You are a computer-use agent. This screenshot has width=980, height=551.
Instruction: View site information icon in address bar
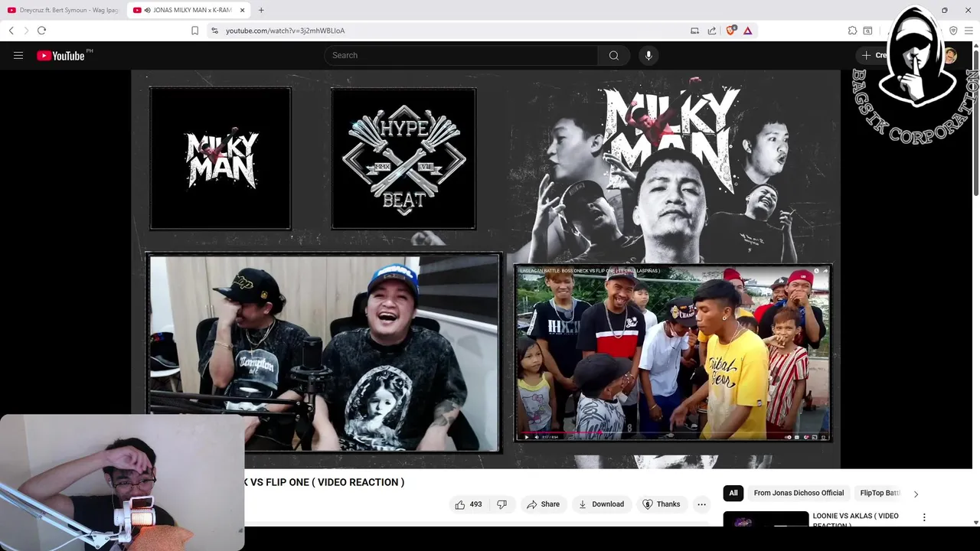pyautogui.click(x=214, y=31)
